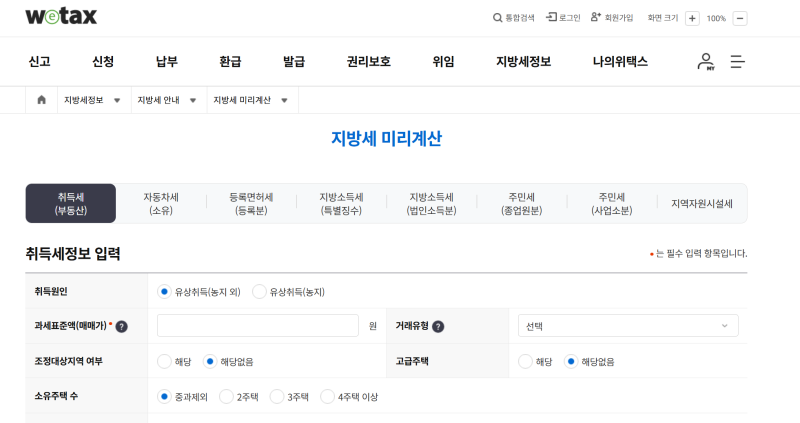Click the 회원가입 link text

619,18
